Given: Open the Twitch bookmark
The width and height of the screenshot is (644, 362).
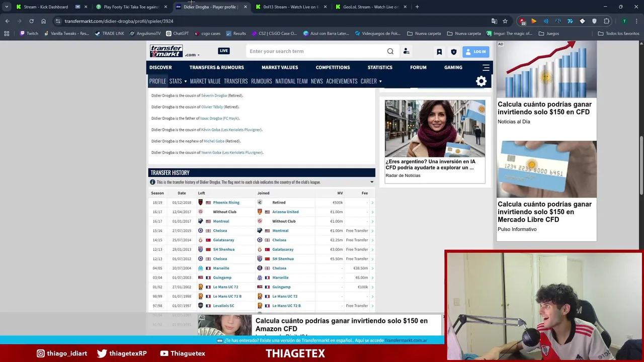Looking at the screenshot, I should (x=29, y=34).
